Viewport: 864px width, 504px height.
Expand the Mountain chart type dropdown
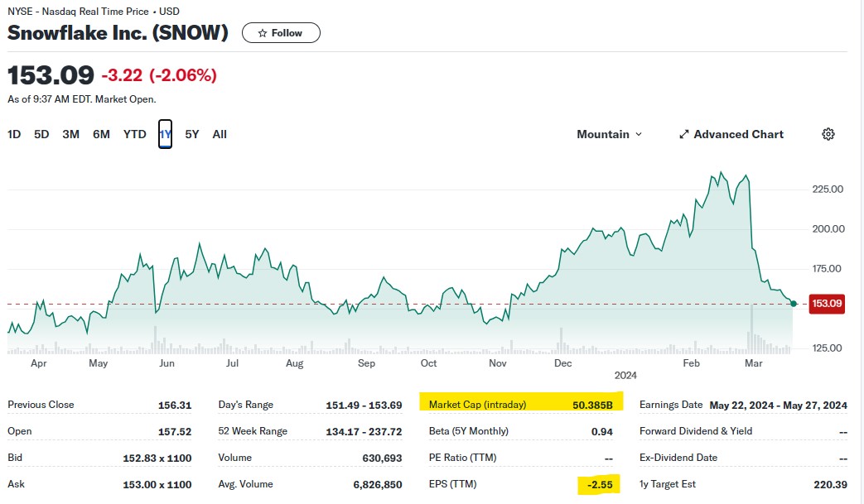click(x=609, y=134)
